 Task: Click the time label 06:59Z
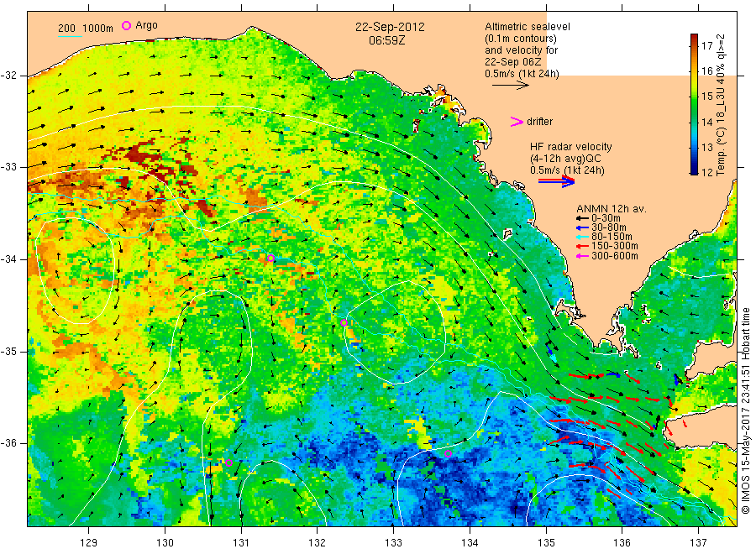[387, 40]
